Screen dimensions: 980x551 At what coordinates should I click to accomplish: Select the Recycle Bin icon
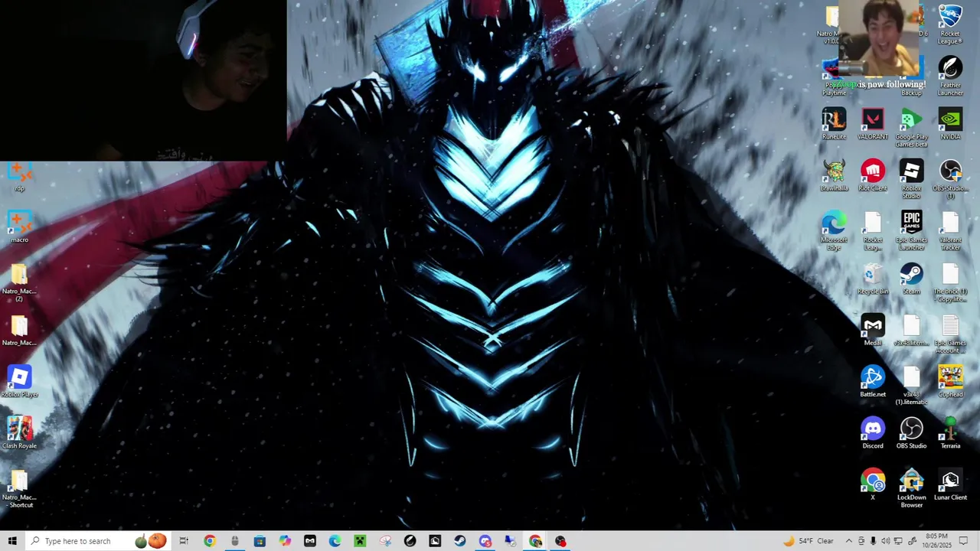click(x=873, y=279)
